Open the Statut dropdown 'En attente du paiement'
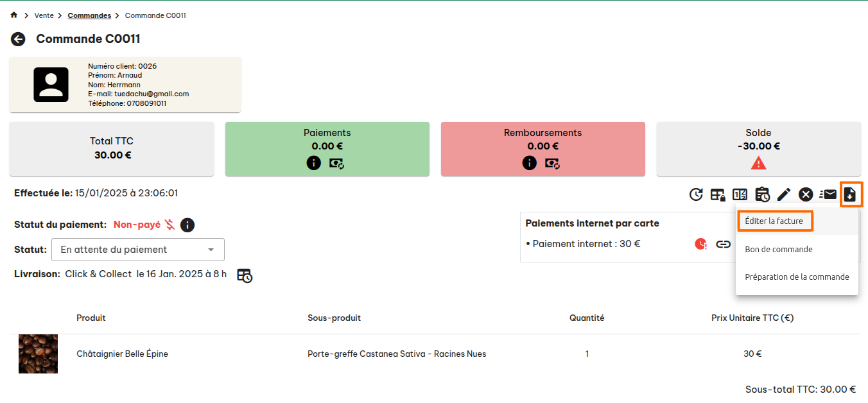The height and width of the screenshot is (403, 868). coord(138,250)
